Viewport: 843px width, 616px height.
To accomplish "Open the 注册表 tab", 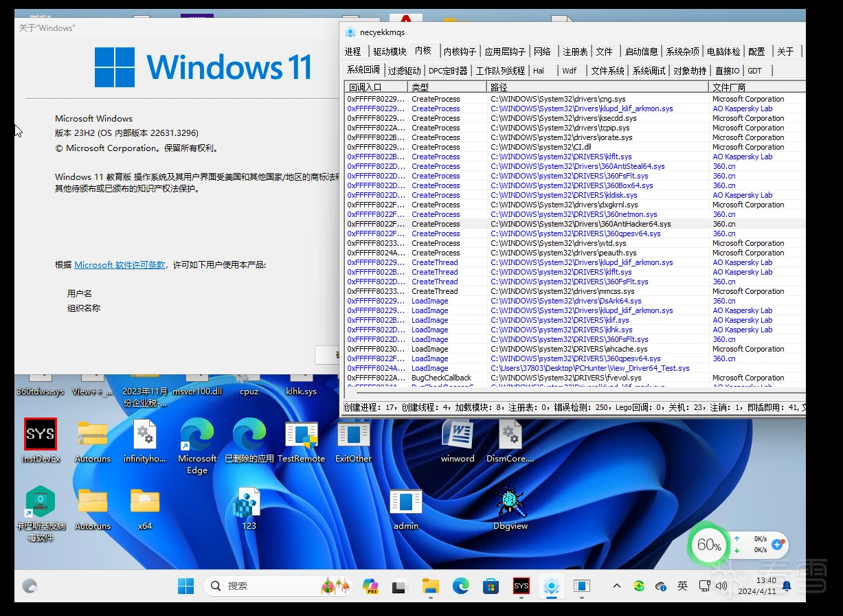I will [575, 52].
